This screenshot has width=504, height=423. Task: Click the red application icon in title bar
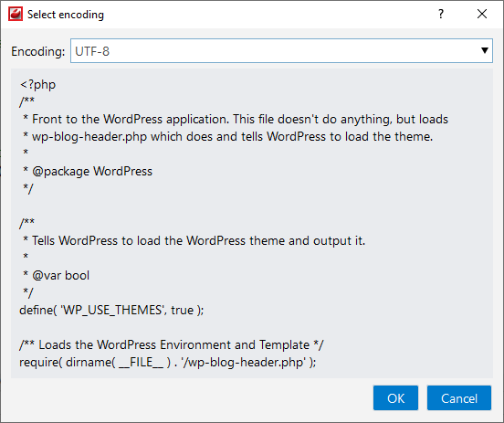(16, 14)
